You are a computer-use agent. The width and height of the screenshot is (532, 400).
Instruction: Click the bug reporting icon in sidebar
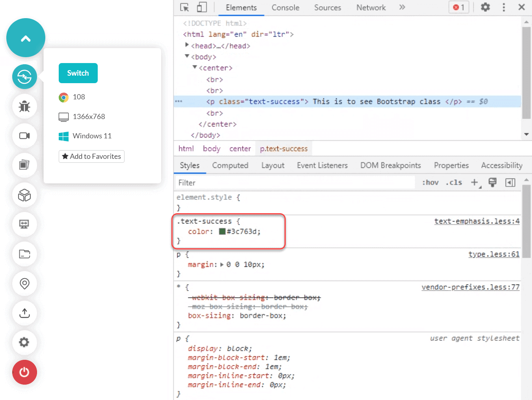24,106
